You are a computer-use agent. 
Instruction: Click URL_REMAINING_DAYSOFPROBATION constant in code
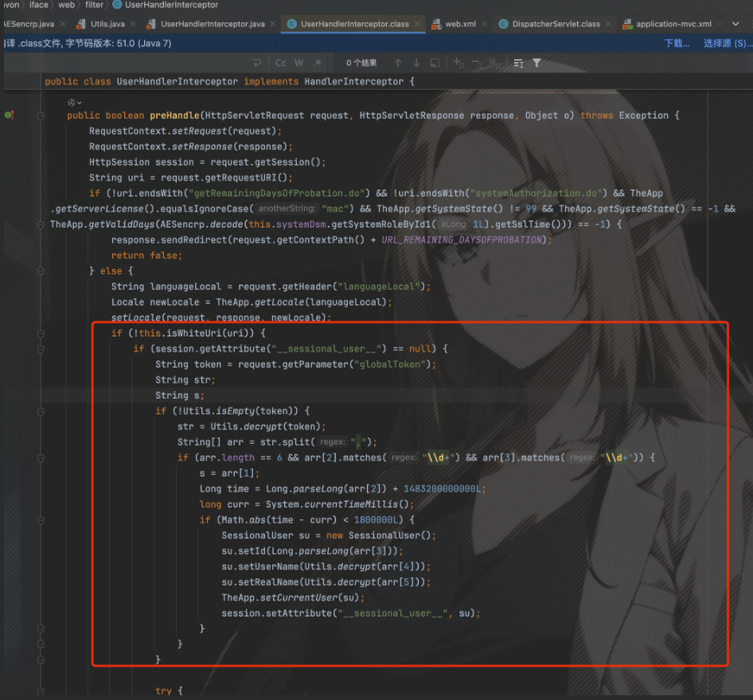[x=462, y=240]
